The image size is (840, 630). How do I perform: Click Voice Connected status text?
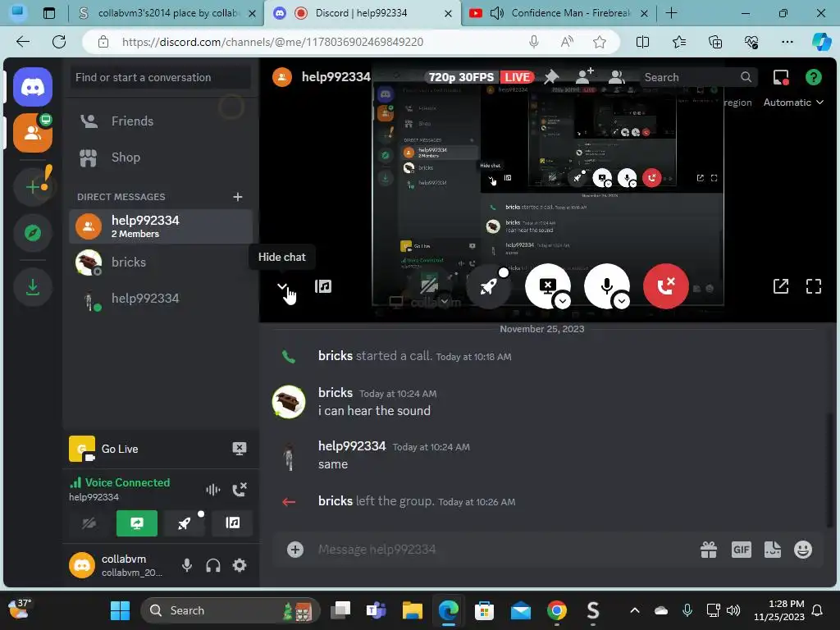pos(127,482)
